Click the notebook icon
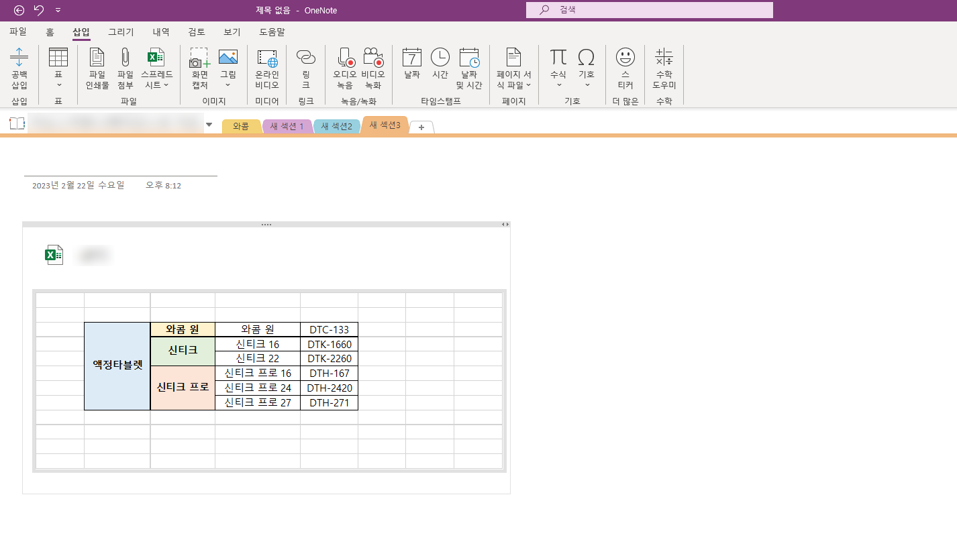 tap(17, 123)
